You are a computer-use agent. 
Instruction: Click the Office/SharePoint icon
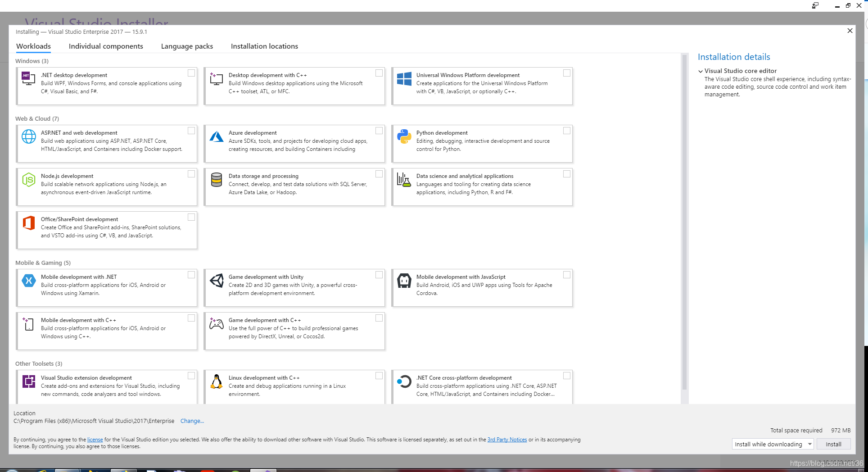click(x=29, y=223)
